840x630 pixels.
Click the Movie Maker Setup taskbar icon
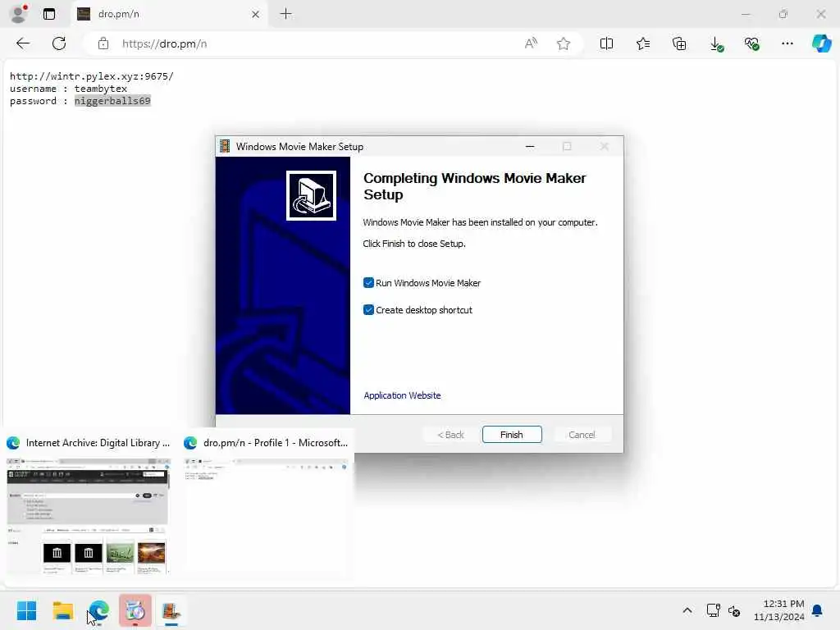pyautogui.click(x=171, y=610)
